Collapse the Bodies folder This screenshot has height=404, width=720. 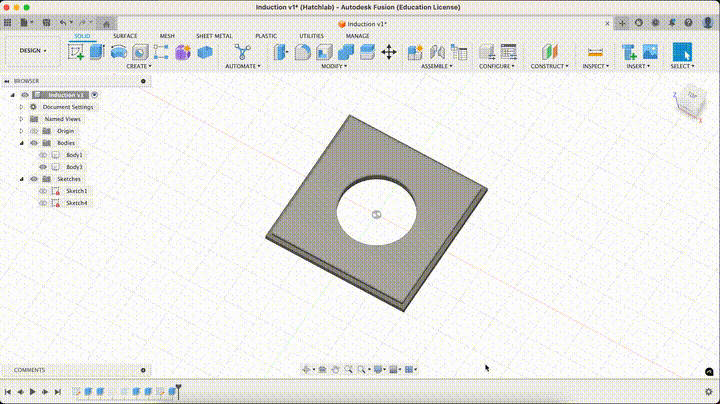pyautogui.click(x=22, y=143)
